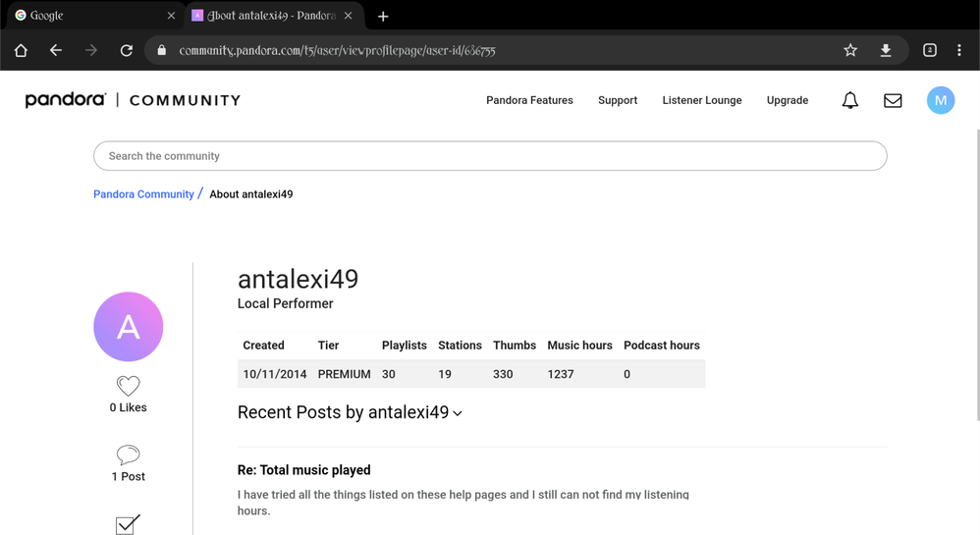
Task: Open the browser tab switcher icon
Action: point(929,50)
